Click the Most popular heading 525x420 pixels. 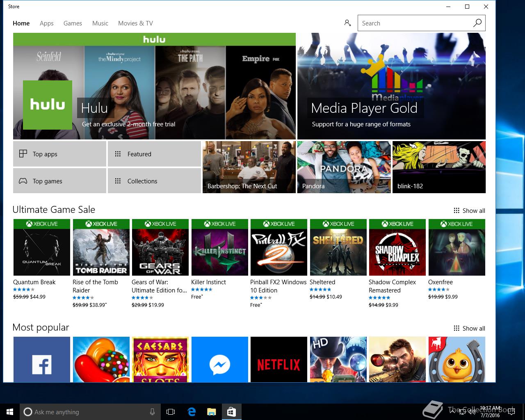tap(41, 327)
